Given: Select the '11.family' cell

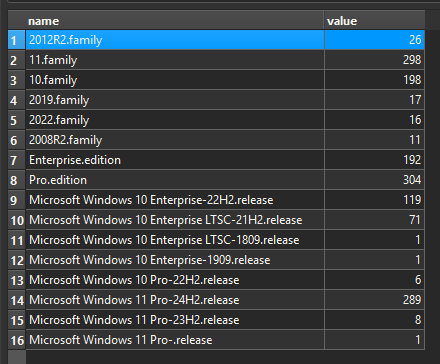Looking at the screenshot, I should tap(175, 60).
